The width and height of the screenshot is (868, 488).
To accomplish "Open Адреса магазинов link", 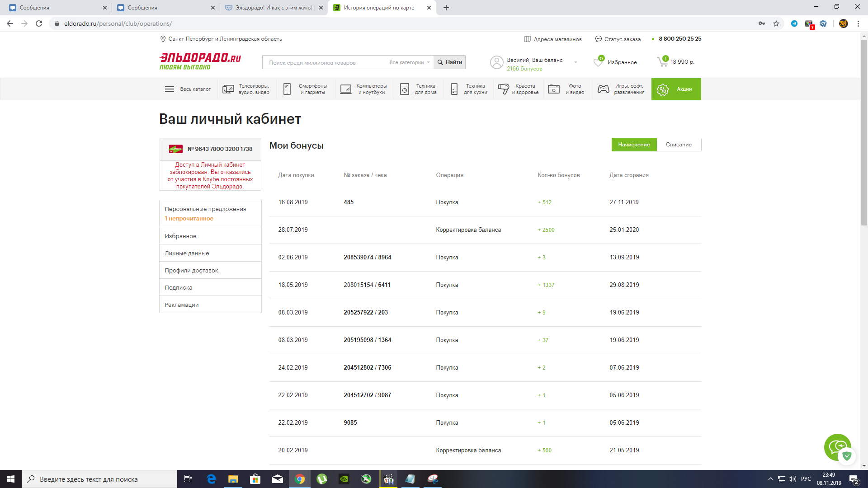I will point(553,39).
